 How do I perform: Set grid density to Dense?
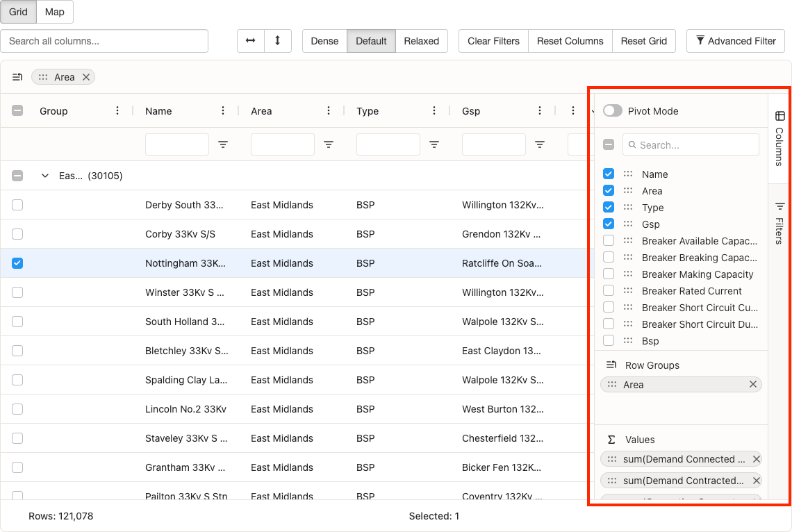click(x=324, y=41)
